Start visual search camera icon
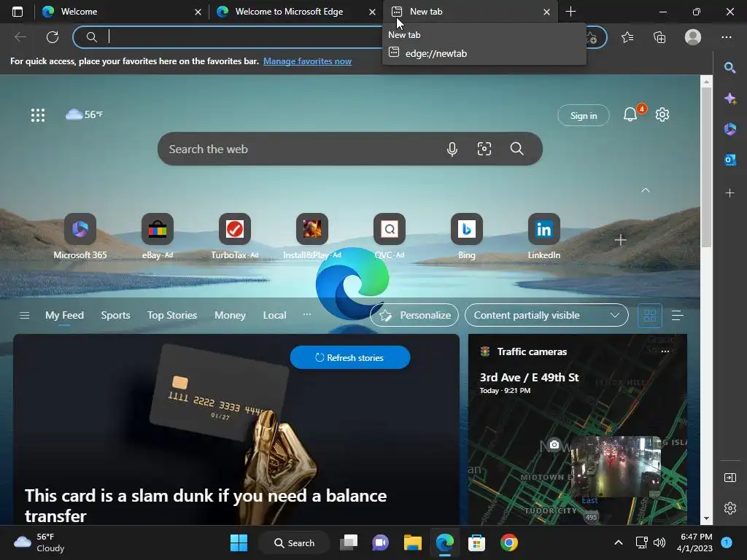 (x=484, y=149)
